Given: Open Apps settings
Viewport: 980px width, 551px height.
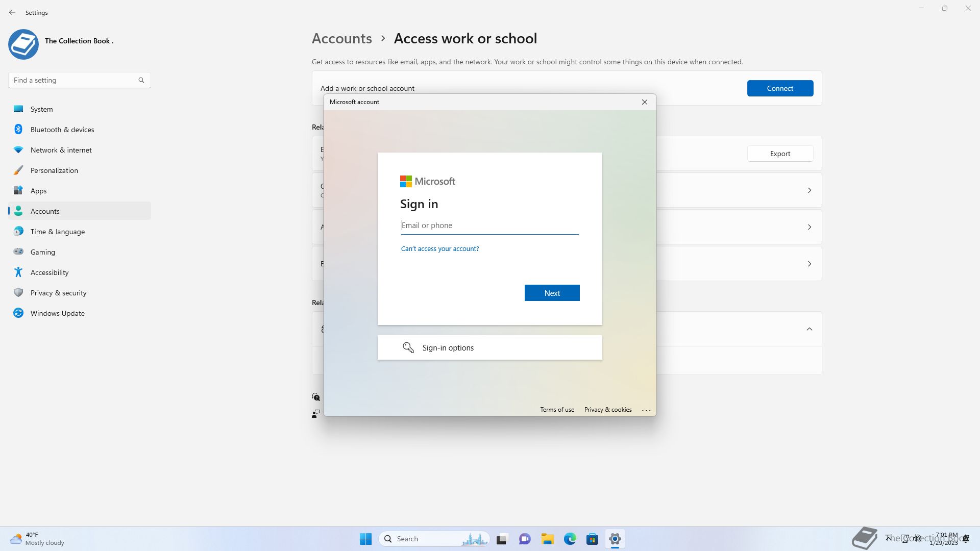Looking at the screenshot, I should [80, 191].
